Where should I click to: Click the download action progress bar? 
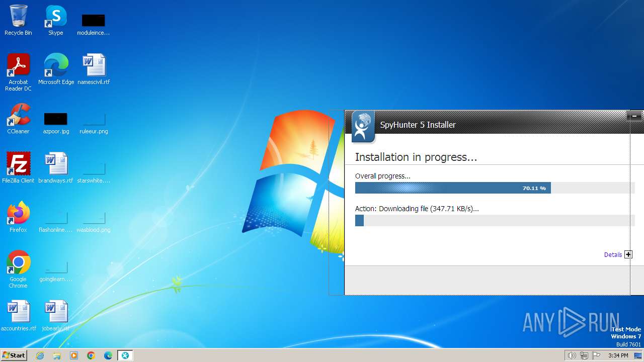coord(495,220)
